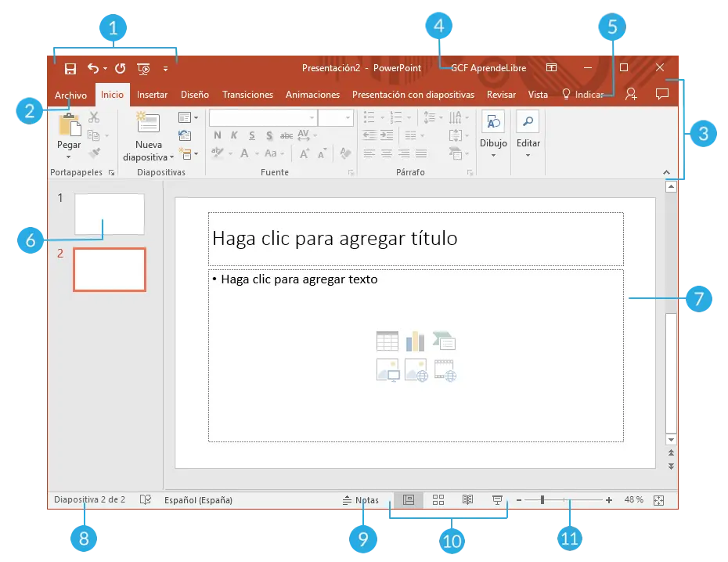Switch to the Transiciones tab

247,95
